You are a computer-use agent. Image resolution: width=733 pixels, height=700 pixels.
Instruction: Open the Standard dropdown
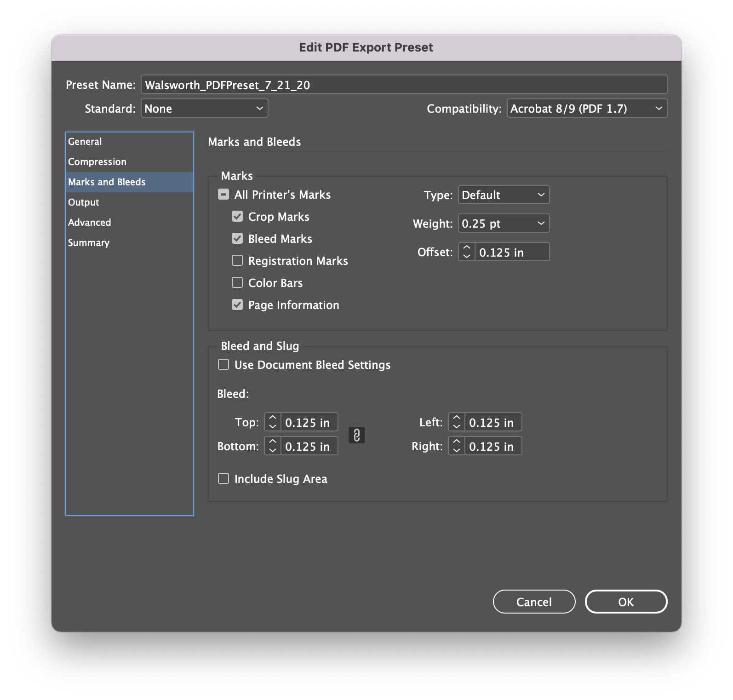pos(204,109)
